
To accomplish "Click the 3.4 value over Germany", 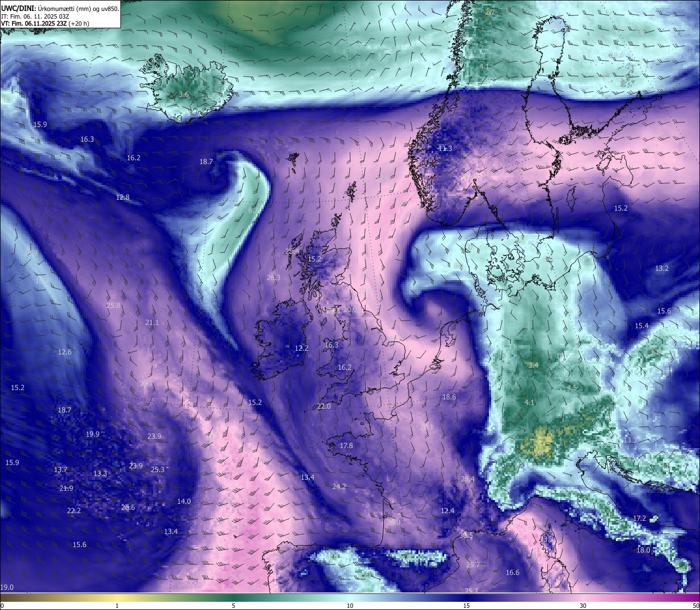I will pos(534,365).
